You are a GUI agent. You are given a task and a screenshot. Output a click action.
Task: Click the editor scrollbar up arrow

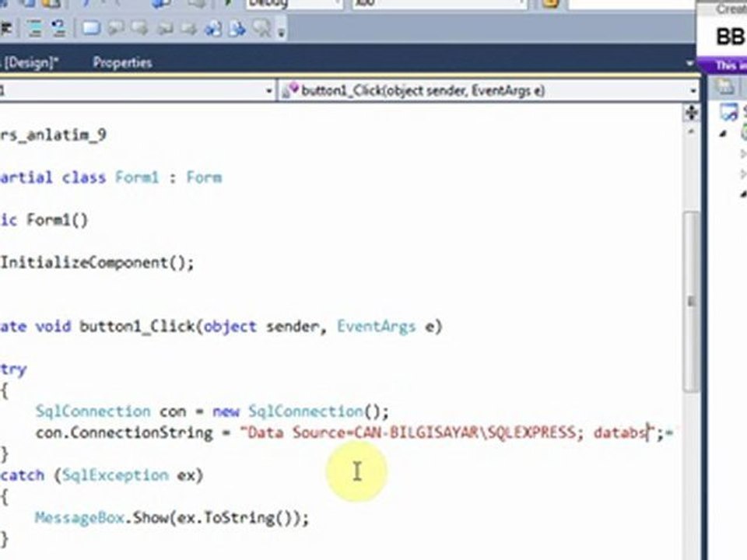(x=691, y=132)
